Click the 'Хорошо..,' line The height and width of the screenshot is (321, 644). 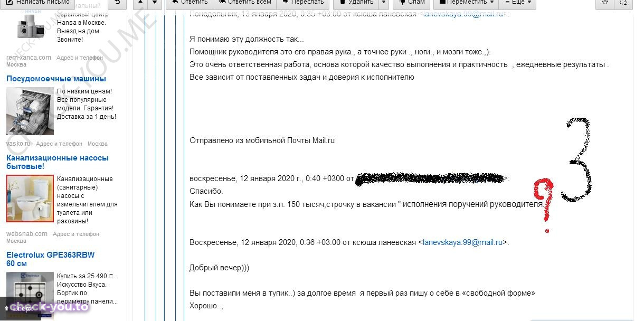tap(206, 305)
